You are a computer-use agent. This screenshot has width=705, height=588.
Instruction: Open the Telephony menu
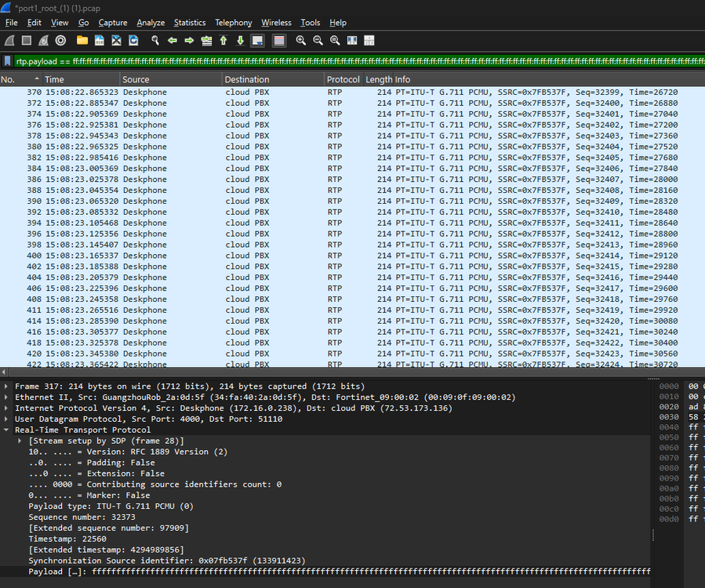233,23
